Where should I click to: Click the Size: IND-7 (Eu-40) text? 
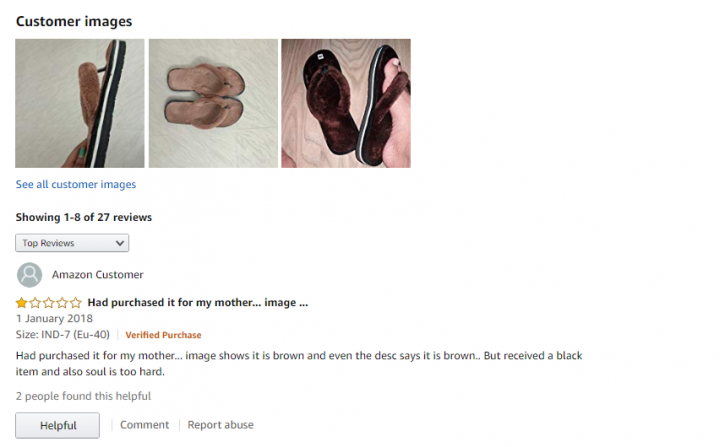point(63,335)
